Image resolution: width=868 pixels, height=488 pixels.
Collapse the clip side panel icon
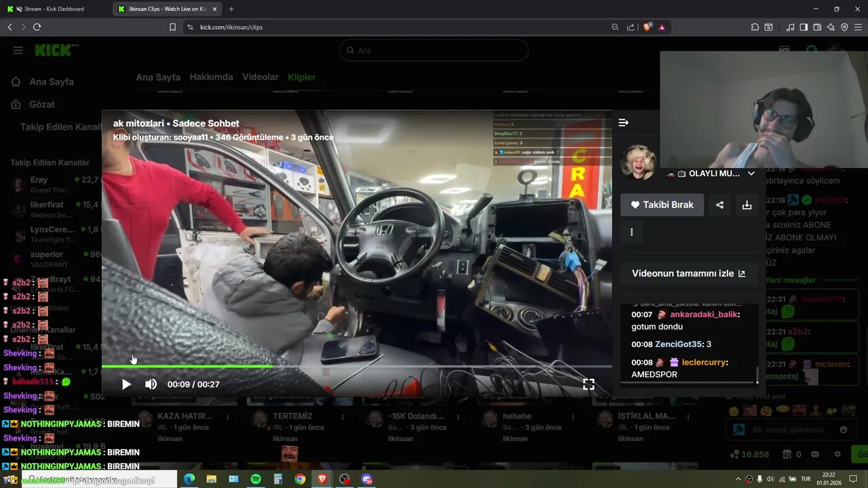624,123
